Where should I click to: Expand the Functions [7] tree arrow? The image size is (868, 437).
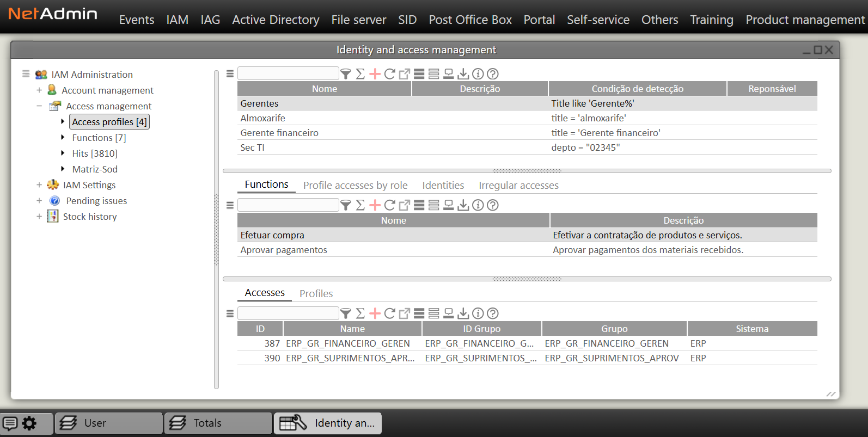click(x=63, y=138)
